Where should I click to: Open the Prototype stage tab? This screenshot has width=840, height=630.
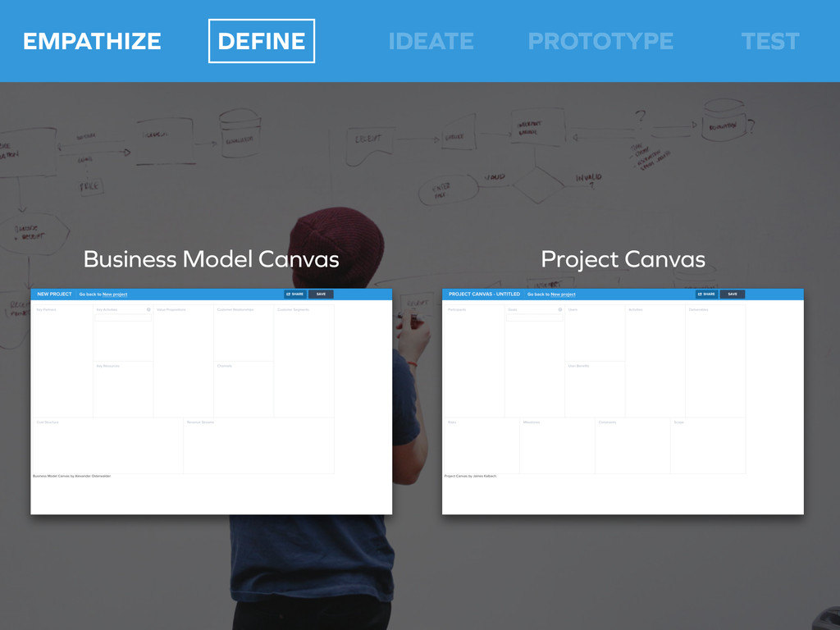pyautogui.click(x=600, y=41)
